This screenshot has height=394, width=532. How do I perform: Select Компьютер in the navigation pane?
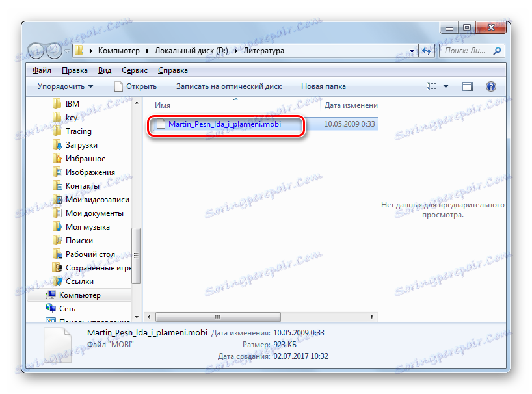click(x=80, y=295)
